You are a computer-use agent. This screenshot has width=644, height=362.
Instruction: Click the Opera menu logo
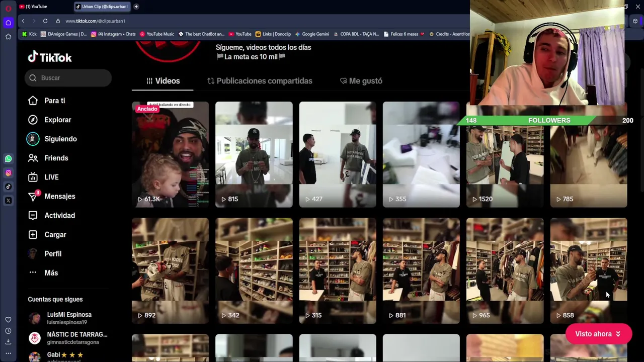coord(8,8)
